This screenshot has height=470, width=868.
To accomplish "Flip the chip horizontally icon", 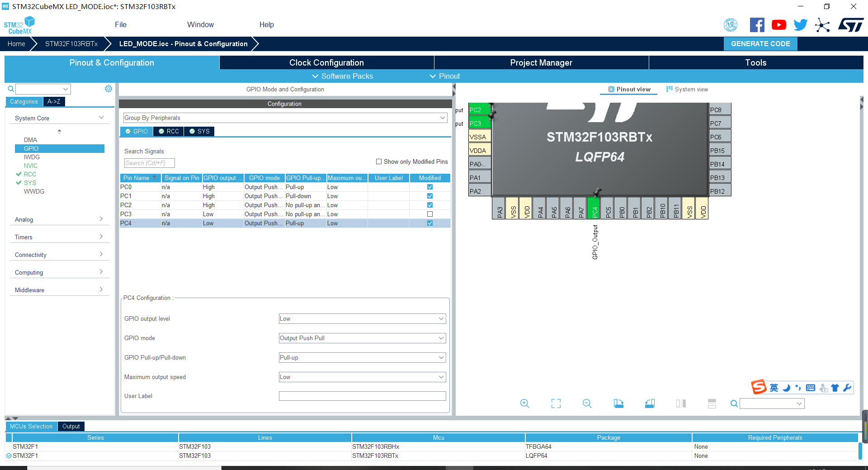I will 681,404.
